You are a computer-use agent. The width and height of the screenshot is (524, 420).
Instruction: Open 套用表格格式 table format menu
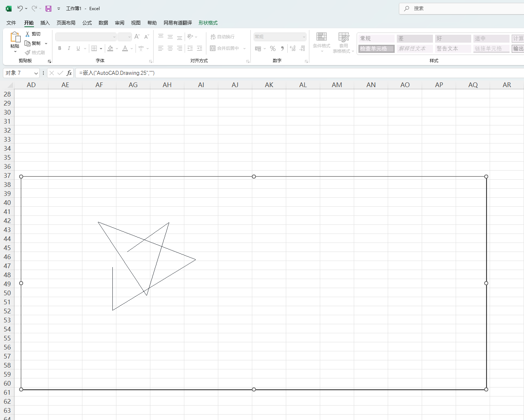pos(343,43)
